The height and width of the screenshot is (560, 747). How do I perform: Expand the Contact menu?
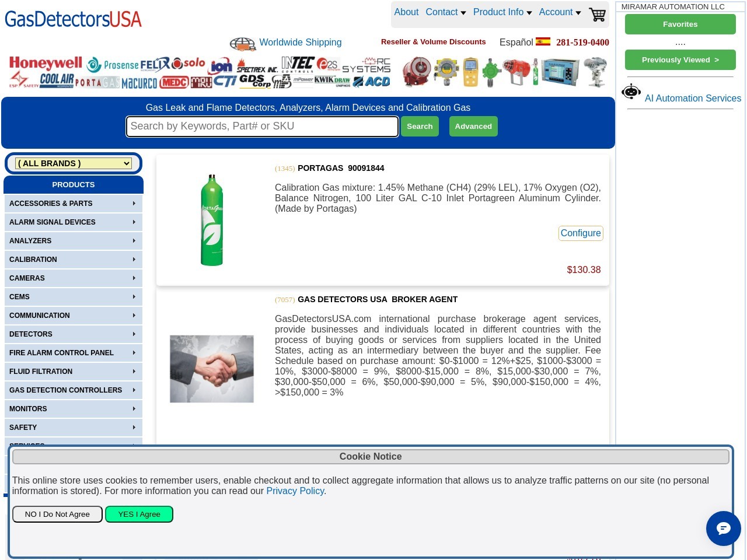(x=445, y=12)
